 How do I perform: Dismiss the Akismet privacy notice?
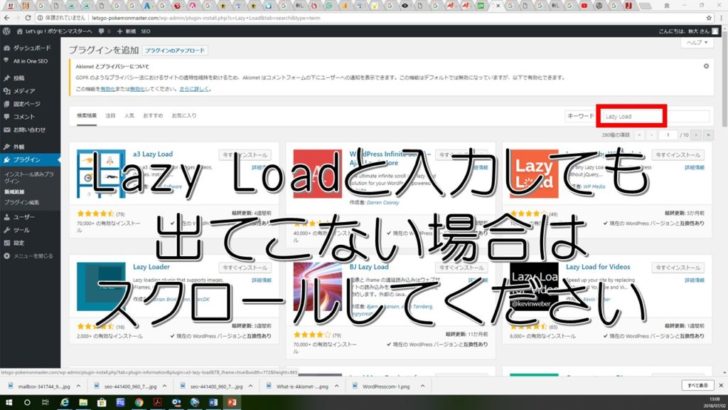(706, 66)
